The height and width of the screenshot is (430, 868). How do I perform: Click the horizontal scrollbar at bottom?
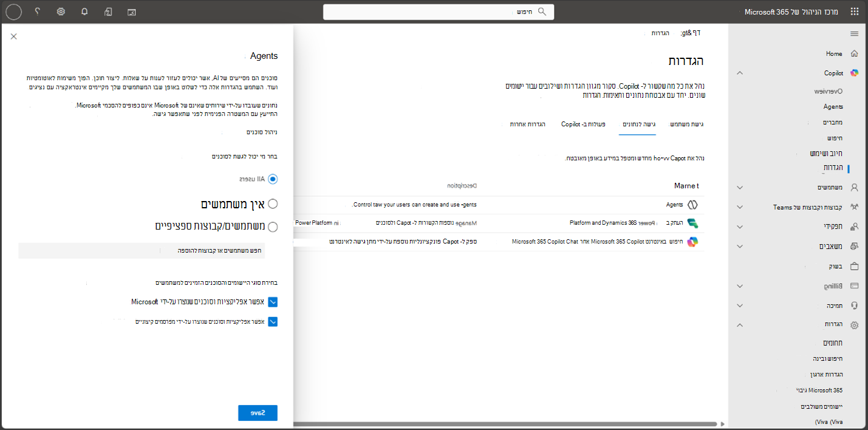506,424
